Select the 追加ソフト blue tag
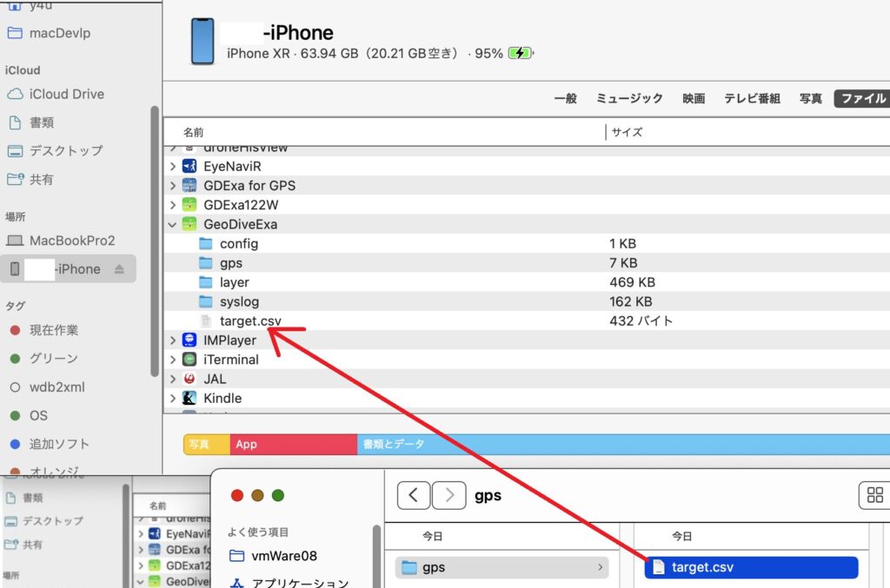The image size is (890, 588). (x=50, y=444)
